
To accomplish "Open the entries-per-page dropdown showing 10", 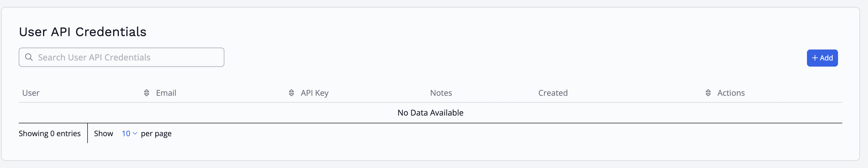I will coord(129,134).
